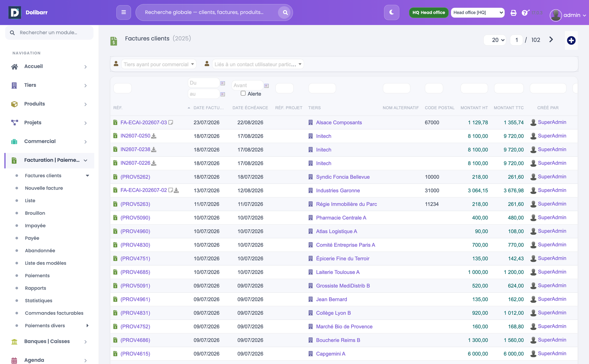Open third party Industries Garonne link
The width and height of the screenshot is (589, 364).
[x=338, y=190]
